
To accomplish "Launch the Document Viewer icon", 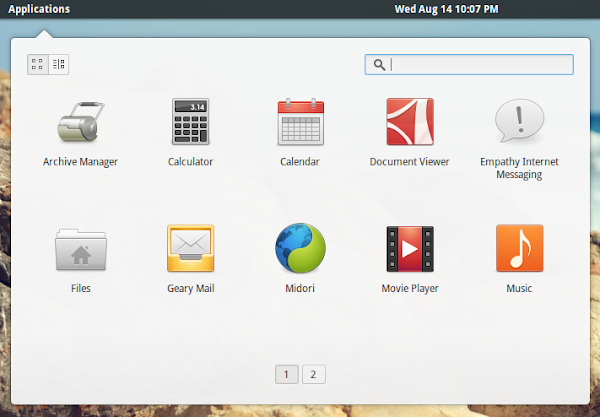I will click(410, 122).
